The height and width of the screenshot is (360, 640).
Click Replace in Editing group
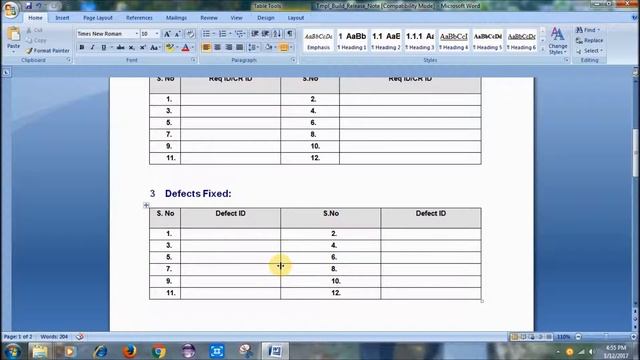pyautogui.click(x=589, y=40)
